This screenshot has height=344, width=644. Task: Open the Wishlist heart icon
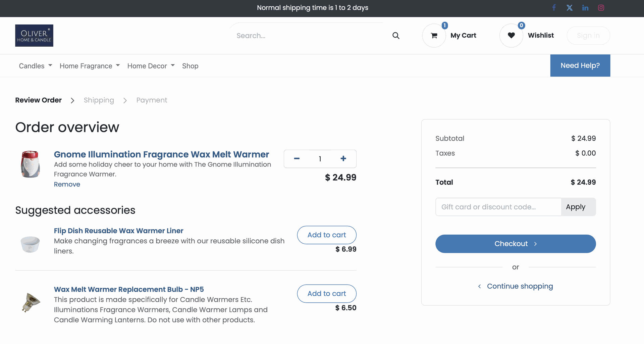(x=511, y=36)
